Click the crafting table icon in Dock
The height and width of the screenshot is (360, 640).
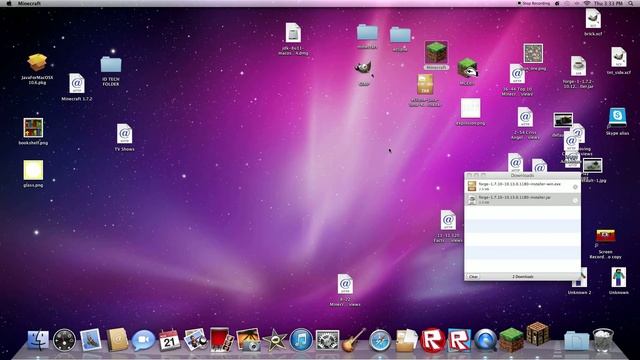(538, 334)
